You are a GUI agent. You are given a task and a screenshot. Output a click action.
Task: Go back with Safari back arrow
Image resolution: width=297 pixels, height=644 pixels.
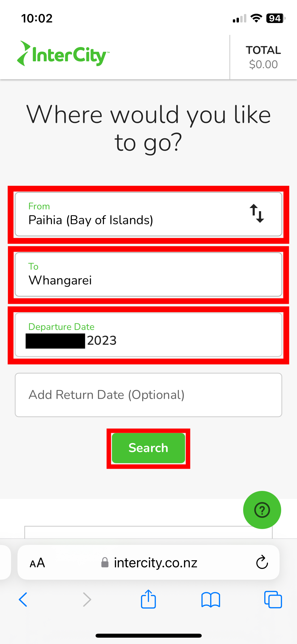coord(23,600)
